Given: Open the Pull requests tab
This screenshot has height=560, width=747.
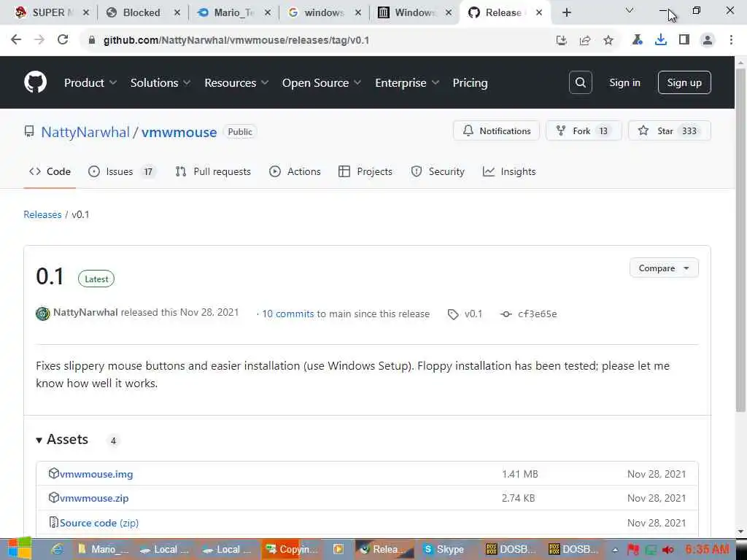Looking at the screenshot, I should (x=213, y=171).
